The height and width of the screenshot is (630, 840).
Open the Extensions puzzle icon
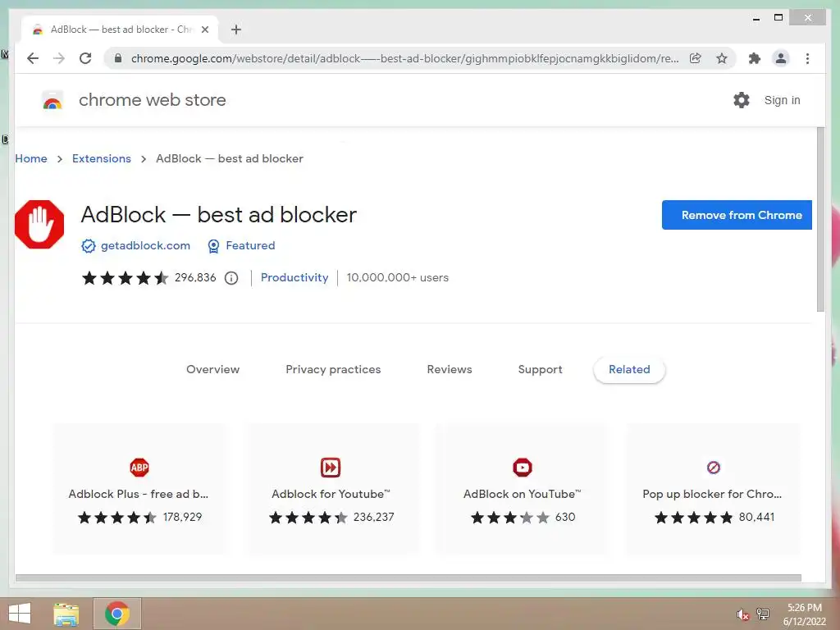pyautogui.click(x=755, y=58)
